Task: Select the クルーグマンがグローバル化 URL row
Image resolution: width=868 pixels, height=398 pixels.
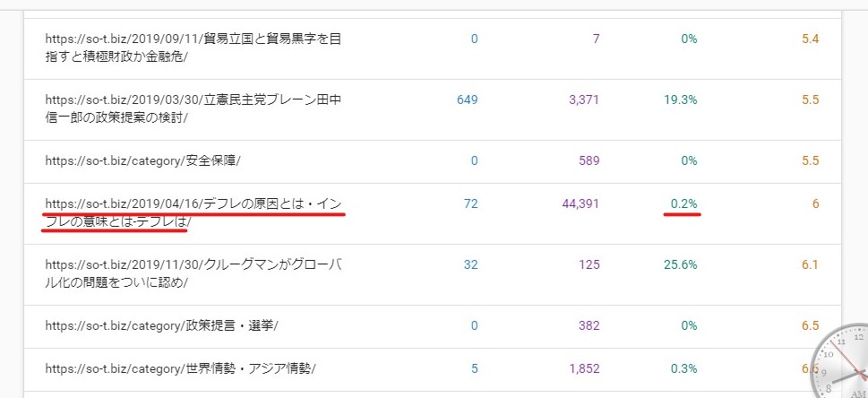Action: tap(433, 274)
